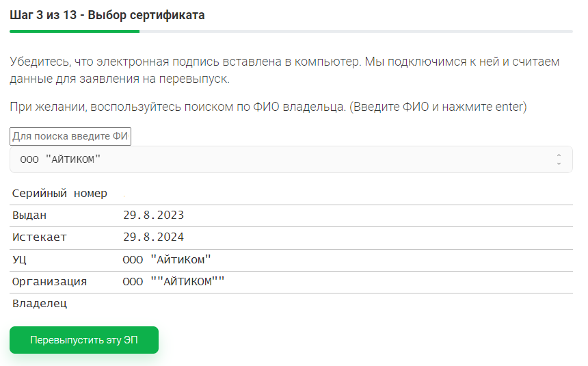Click the Организация row label
Viewport: 588px width, 366px height.
pyautogui.click(x=49, y=281)
